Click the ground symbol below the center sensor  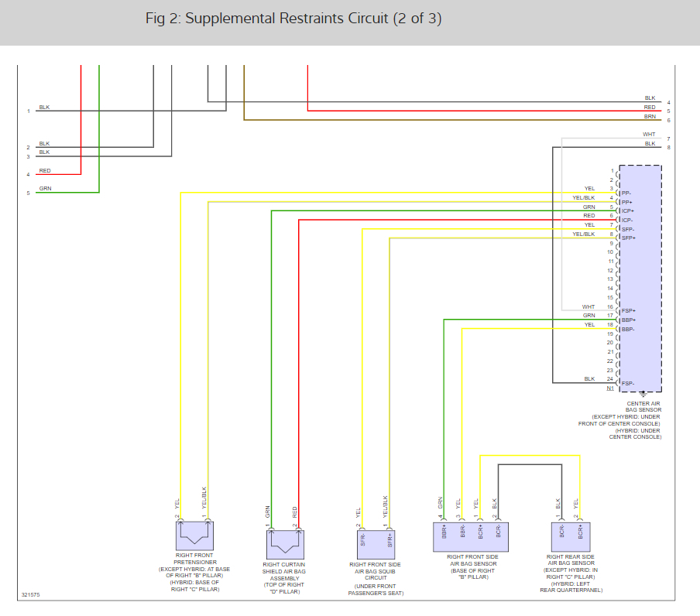(x=643, y=395)
